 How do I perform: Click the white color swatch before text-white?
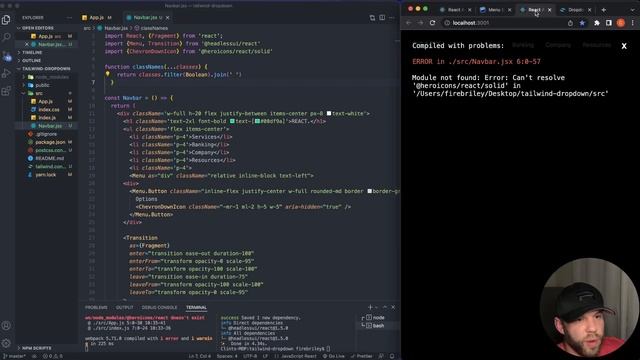tap(329, 113)
